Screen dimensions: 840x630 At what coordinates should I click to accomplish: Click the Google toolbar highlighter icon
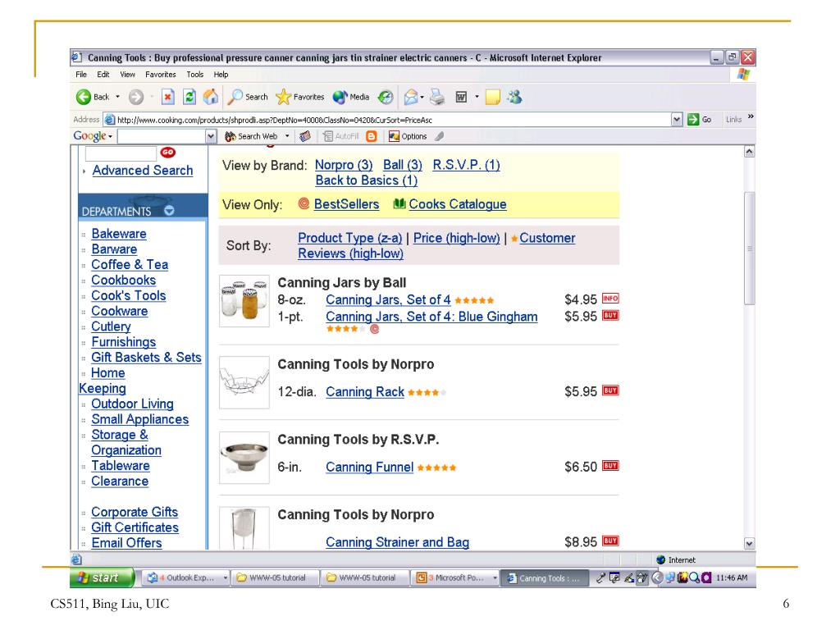pyautogui.click(x=440, y=137)
